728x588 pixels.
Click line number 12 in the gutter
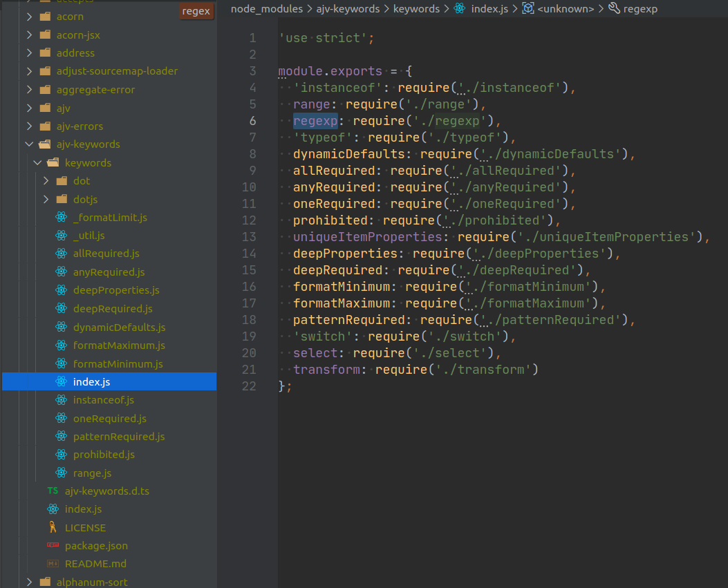[250, 220]
